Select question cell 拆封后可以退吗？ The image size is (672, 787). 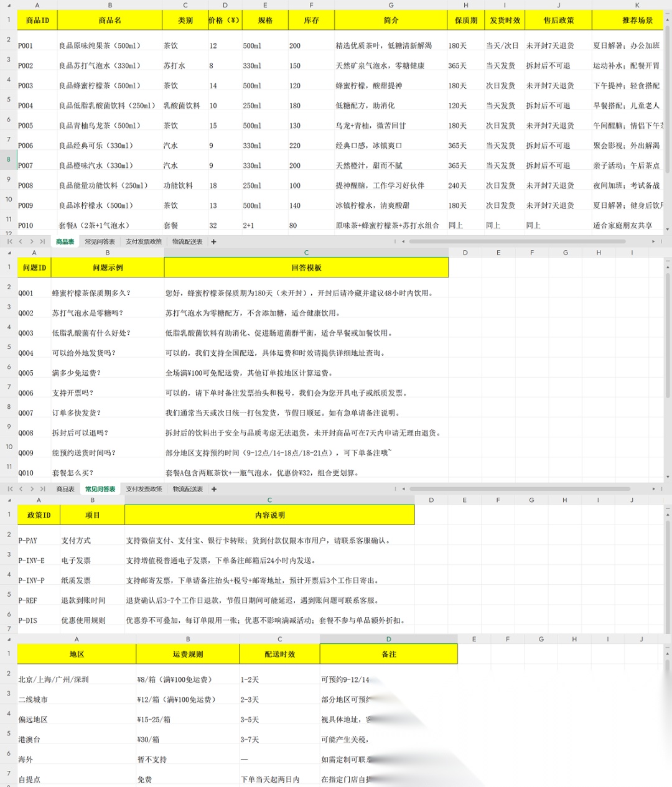click(x=108, y=428)
